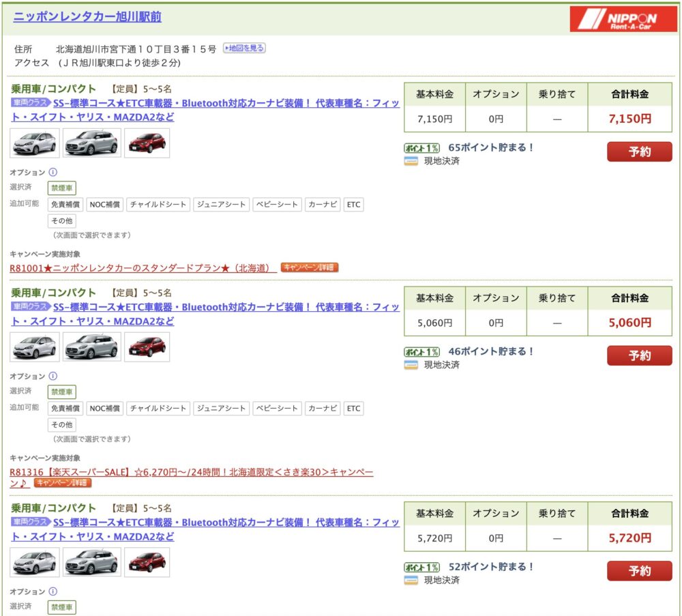Click the option info icon in the 5,720円 plan
The height and width of the screenshot is (616, 682).
[53, 591]
